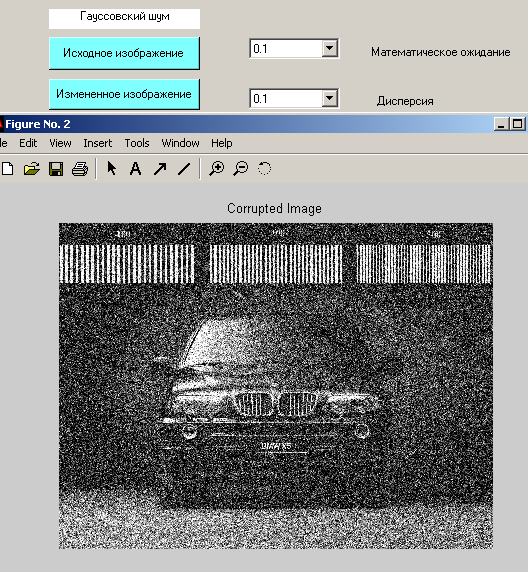Activate the Insert Arrow tool
528x572 pixels.
point(160,169)
